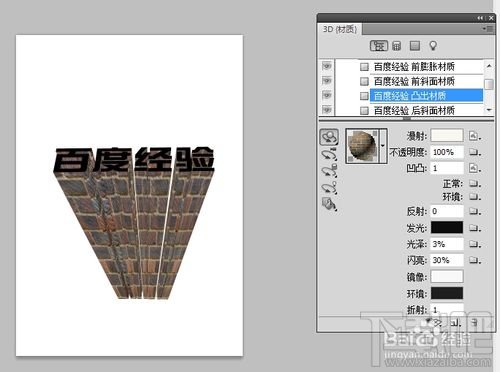Click the 折射 refraction value field

(x=447, y=309)
